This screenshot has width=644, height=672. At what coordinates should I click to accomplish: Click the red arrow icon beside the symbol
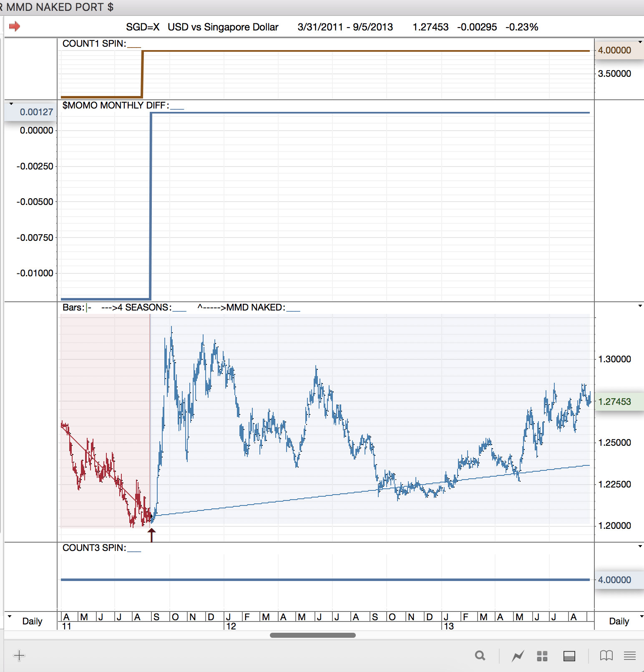click(15, 27)
